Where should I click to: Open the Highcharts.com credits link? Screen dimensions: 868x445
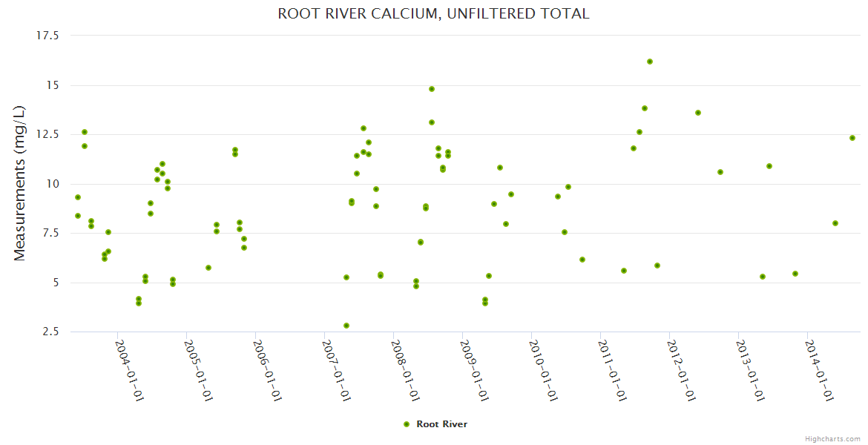pyautogui.click(x=832, y=438)
